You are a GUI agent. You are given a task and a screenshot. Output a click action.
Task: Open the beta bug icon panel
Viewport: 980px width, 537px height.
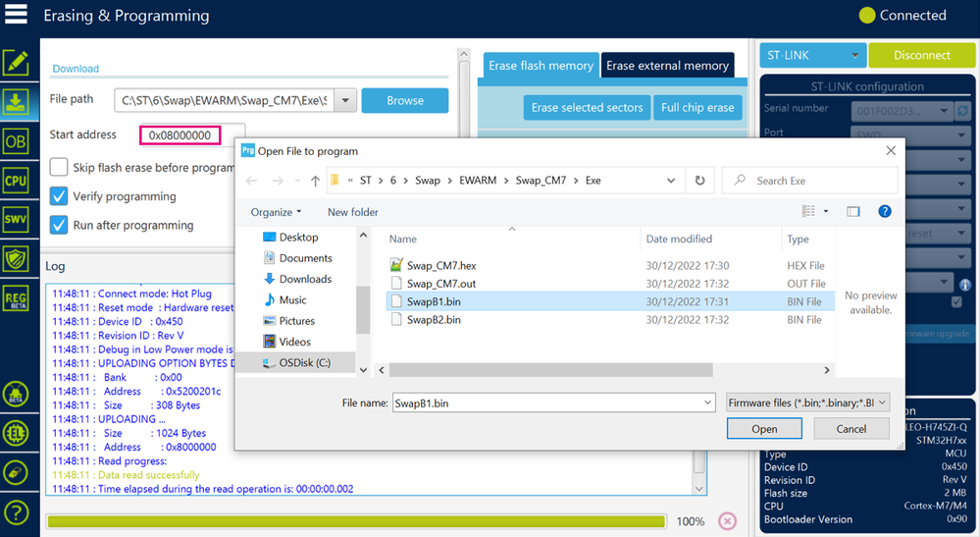pyautogui.click(x=16, y=395)
